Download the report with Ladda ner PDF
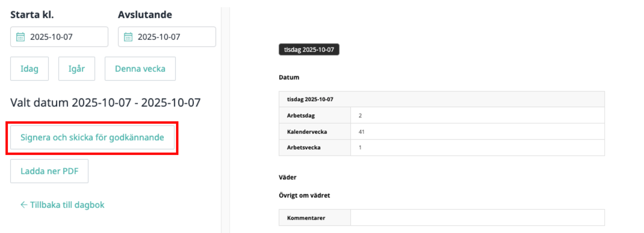This screenshot has width=644, height=233. [x=49, y=171]
